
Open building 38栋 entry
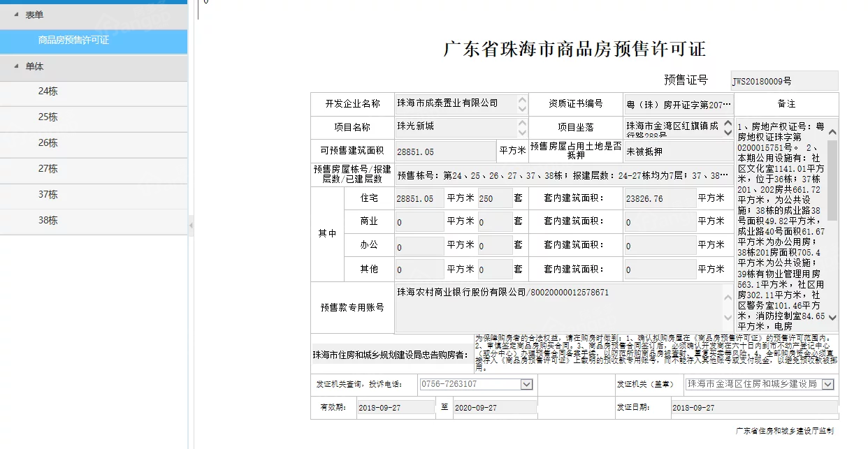tap(94, 221)
